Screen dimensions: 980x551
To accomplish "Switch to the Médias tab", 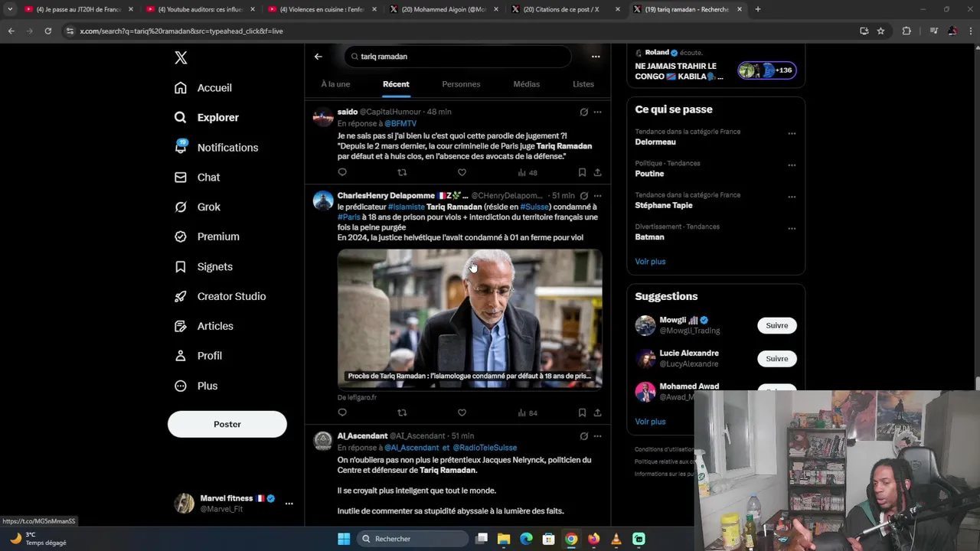I will pos(526,84).
